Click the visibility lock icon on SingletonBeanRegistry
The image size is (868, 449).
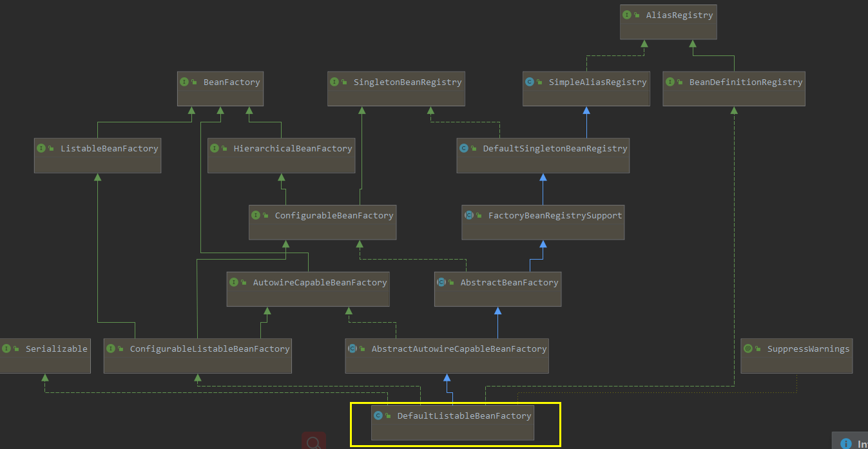click(344, 82)
